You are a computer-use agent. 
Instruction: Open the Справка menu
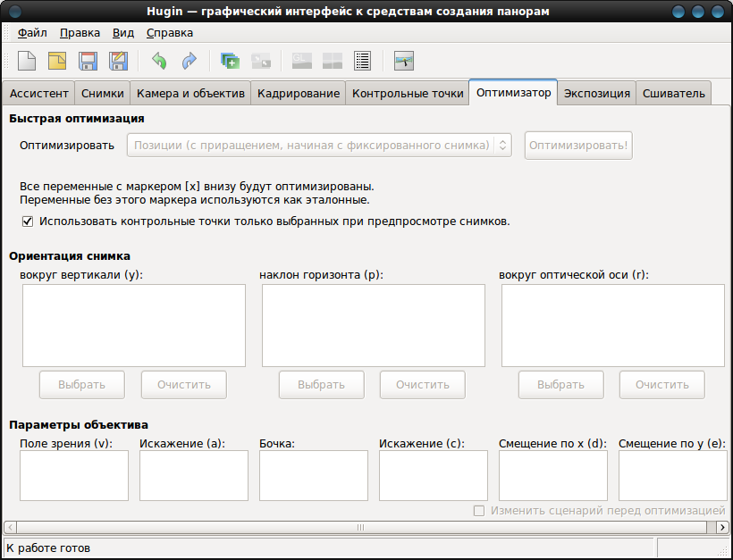coord(170,33)
